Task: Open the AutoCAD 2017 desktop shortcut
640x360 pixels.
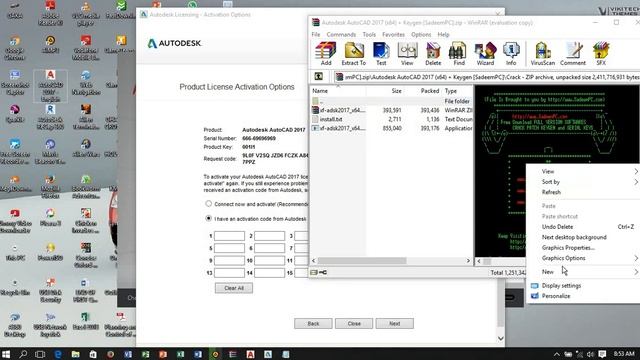Action: pos(50,86)
